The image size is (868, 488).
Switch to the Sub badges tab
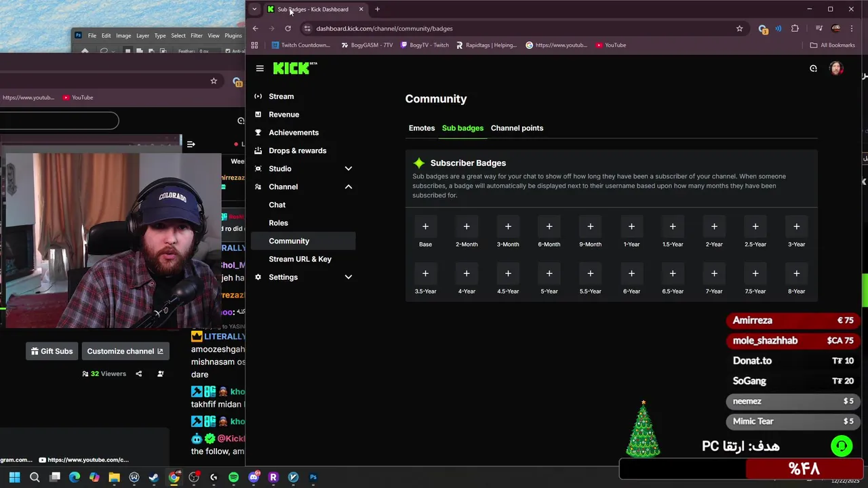coord(462,128)
